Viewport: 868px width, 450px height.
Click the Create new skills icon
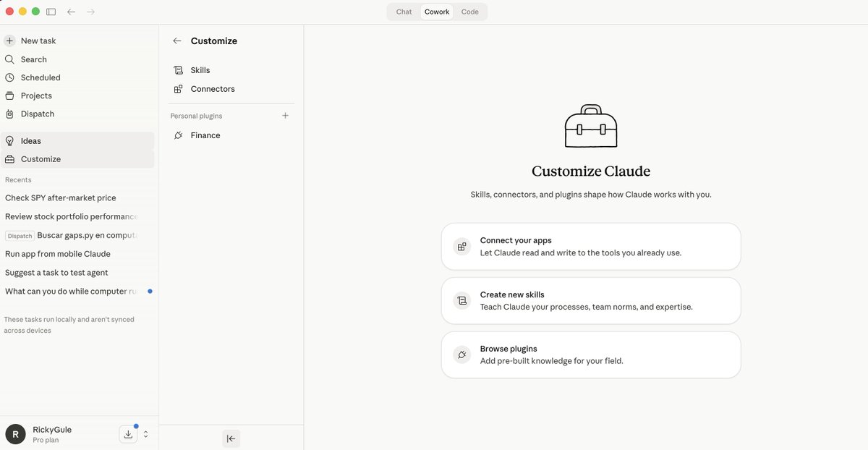click(461, 300)
